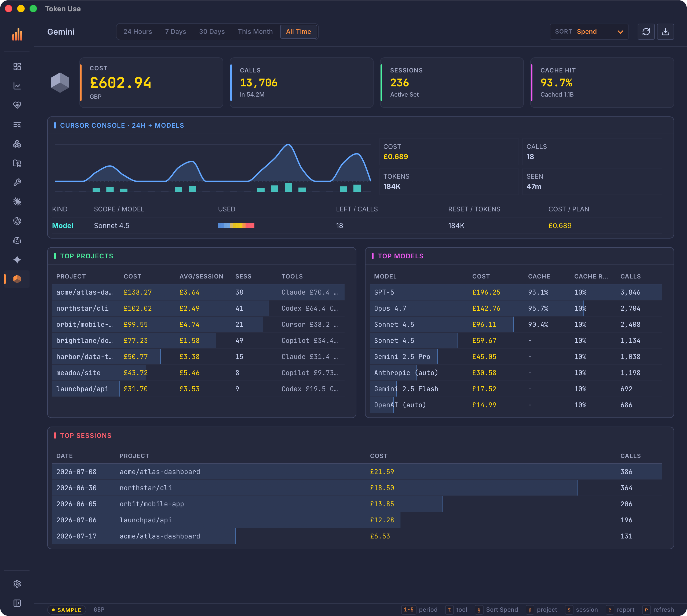
Task: Click the 'r' key hint for refresh
Action: coord(646,610)
